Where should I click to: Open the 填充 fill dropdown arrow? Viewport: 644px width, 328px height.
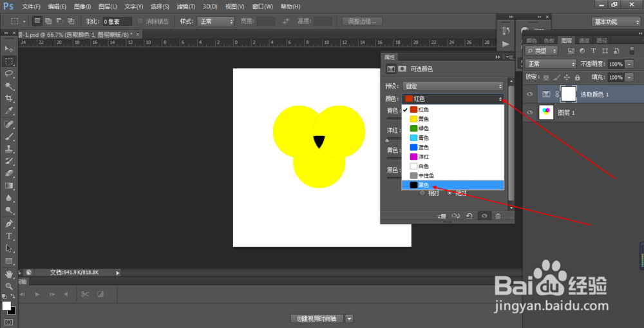click(x=629, y=77)
